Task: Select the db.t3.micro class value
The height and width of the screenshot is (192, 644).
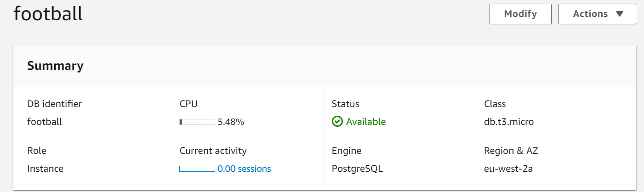Action: pos(509,122)
